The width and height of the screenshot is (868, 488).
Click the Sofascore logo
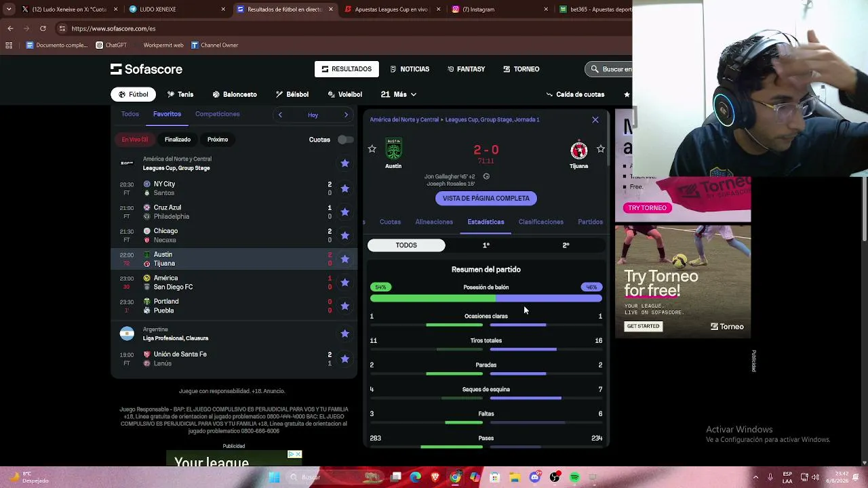point(146,69)
